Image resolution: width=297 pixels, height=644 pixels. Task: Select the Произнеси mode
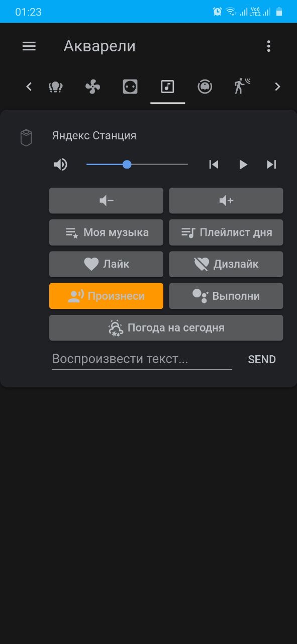click(107, 296)
